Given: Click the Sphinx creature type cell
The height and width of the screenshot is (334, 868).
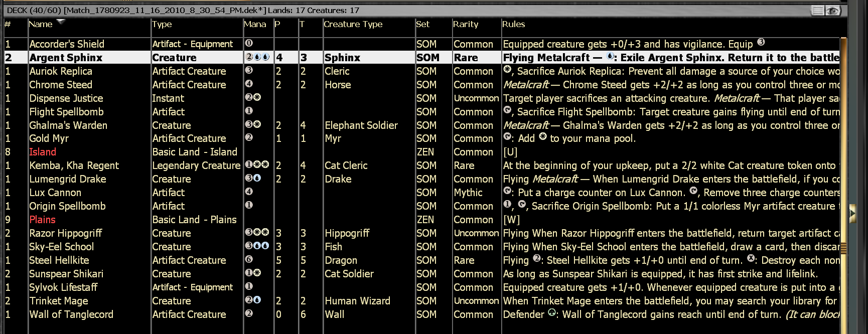Looking at the screenshot, I should pos(342,58).
